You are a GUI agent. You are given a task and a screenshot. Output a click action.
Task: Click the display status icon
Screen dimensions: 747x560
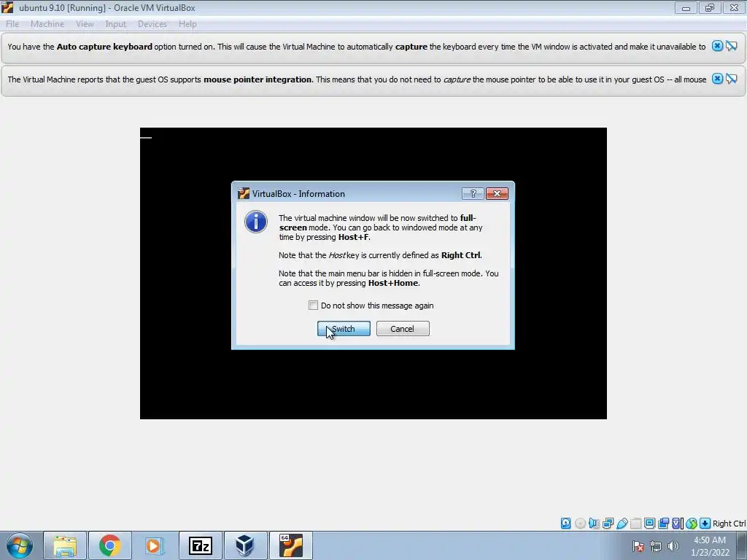pos(649,524)
